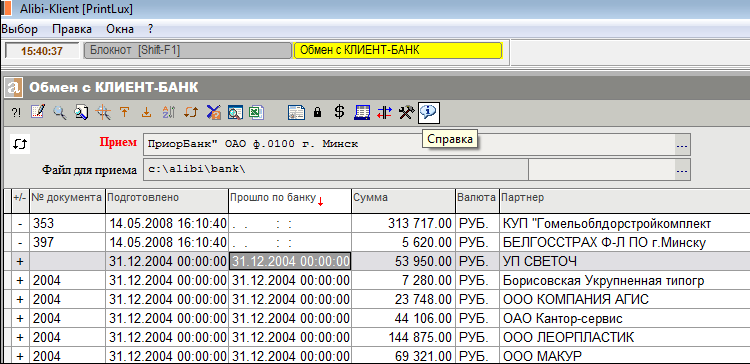This screenshot has height=364, width=750.
Task: Click the dollar sign toolbar icon
Action: tap(339, 112)
